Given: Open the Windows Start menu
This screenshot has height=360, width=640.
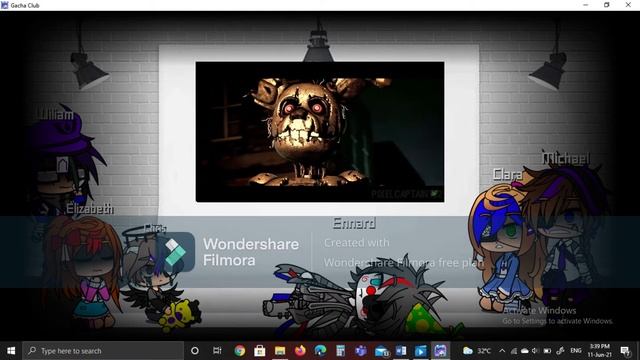Looking at the screenshot, I should (11, 351).
